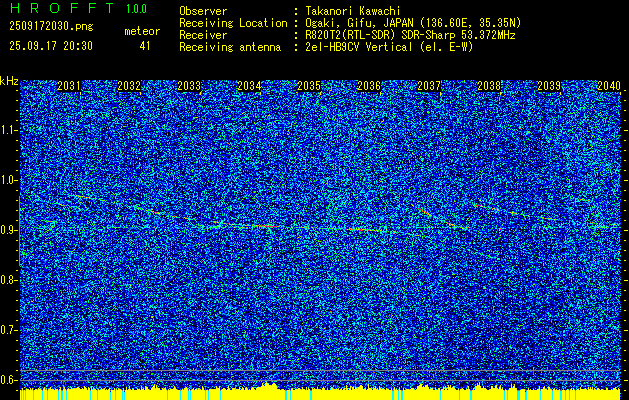Click the 2039 time marker
Screen dimensions: 629x400
click(549, 86)
